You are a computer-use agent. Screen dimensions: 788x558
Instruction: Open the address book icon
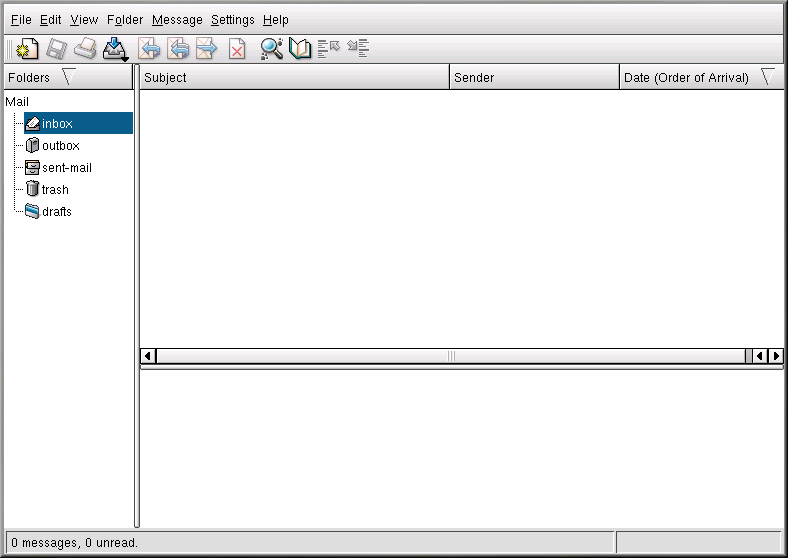pyautogui.click(x=300, y=48)
